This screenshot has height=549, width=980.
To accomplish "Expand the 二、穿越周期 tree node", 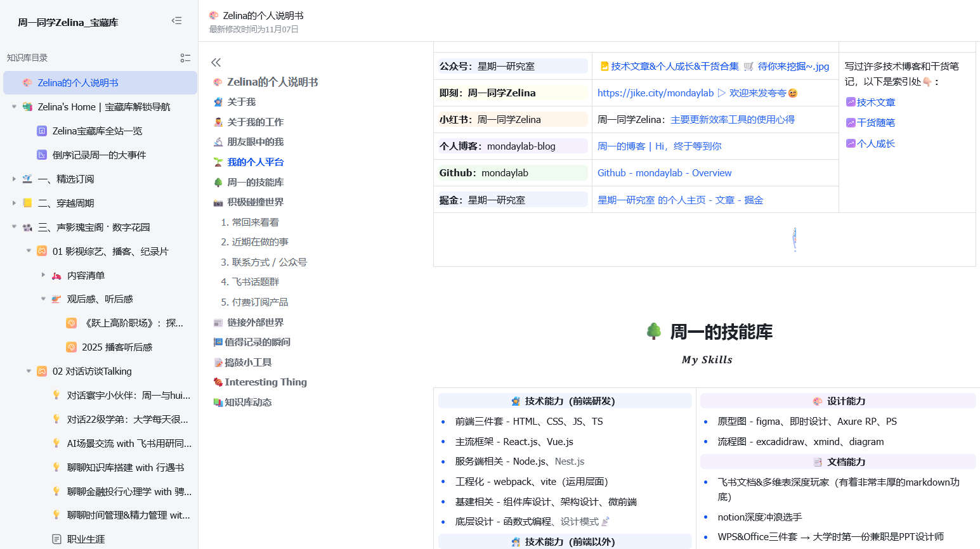I will 14,203.
